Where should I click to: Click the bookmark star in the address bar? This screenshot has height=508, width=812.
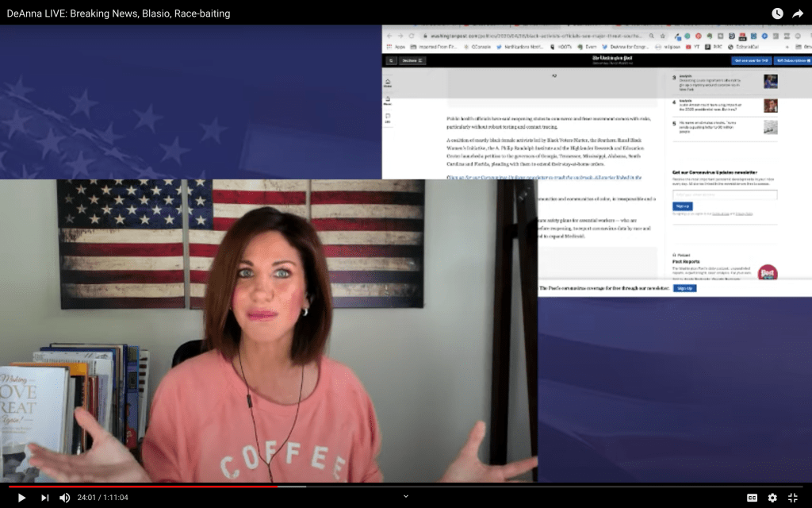coord(662,36)
